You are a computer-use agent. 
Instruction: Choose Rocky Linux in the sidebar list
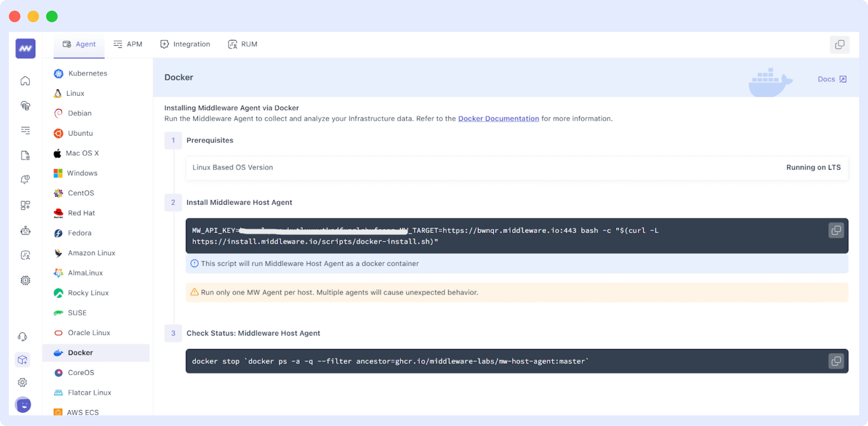tap(88, 292)
